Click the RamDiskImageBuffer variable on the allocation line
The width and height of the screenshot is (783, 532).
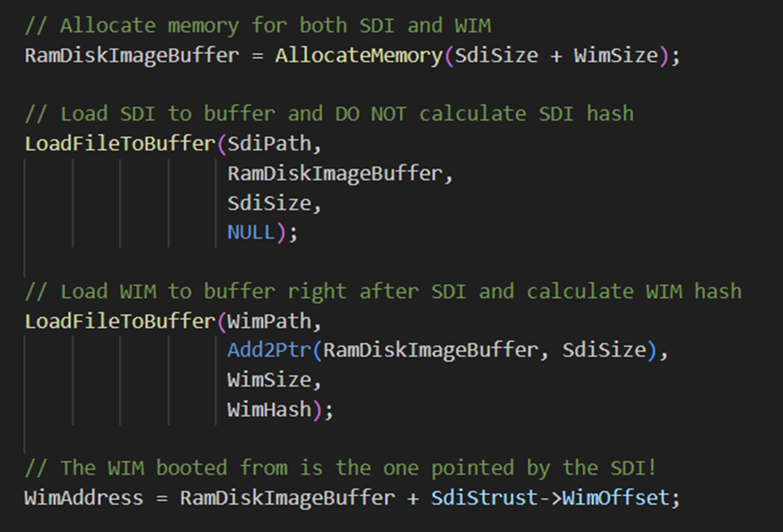tap(132, 56)
